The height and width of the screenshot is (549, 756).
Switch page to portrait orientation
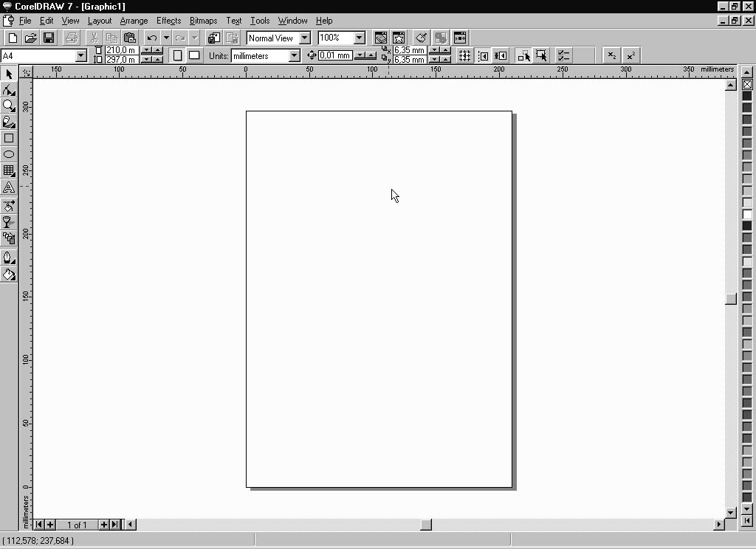[177, 55]
